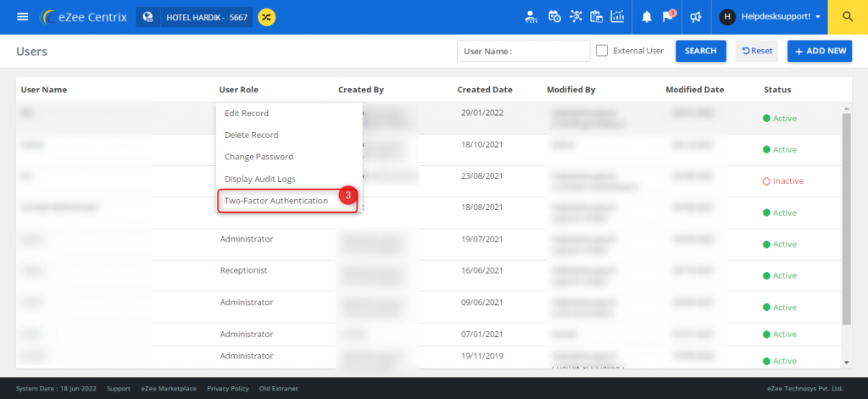This screenshot has width=868, height=399.
Task: Click the scrollbar up arrow
Action: click(x=846, y=108)
